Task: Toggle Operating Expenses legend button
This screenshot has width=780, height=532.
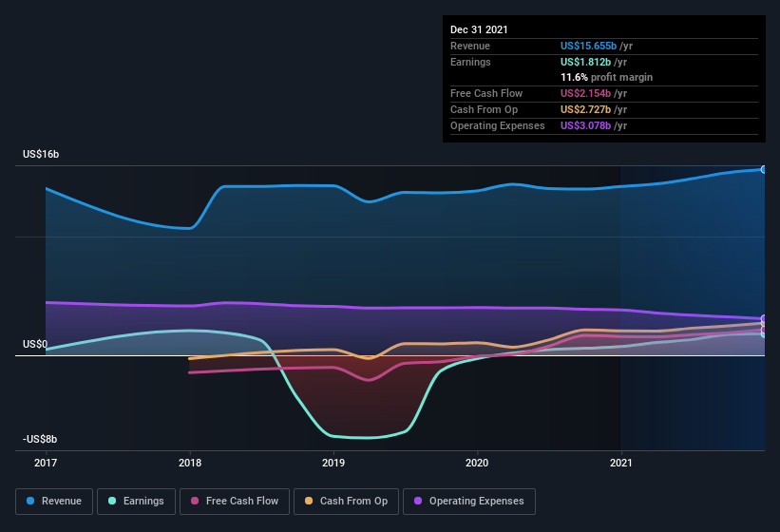Action: pos(469,502)
